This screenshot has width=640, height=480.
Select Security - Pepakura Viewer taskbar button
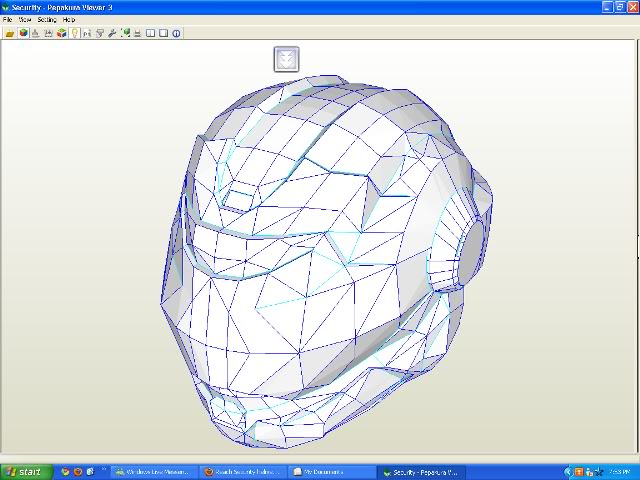(x=420, y=472)
